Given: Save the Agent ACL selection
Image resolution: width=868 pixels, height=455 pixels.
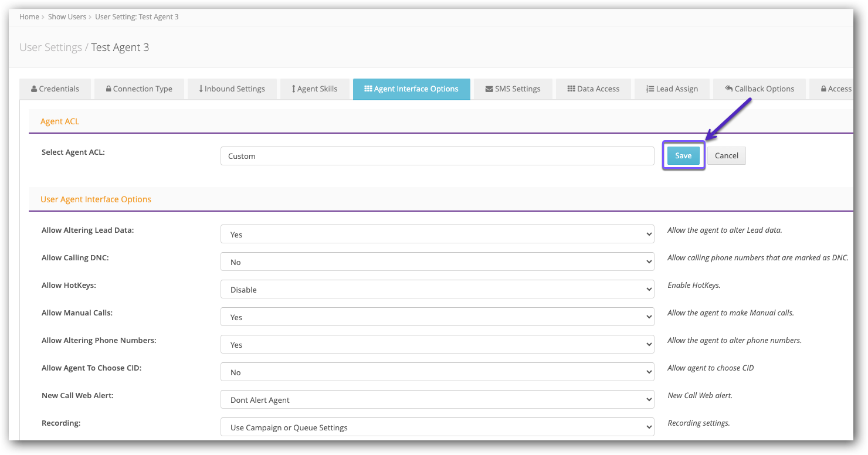Looking at the screenshot, I should [683, 155].
